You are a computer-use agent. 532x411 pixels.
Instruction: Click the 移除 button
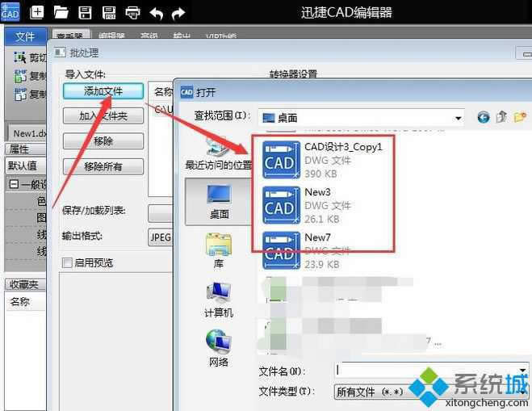(x=103, y=140)
